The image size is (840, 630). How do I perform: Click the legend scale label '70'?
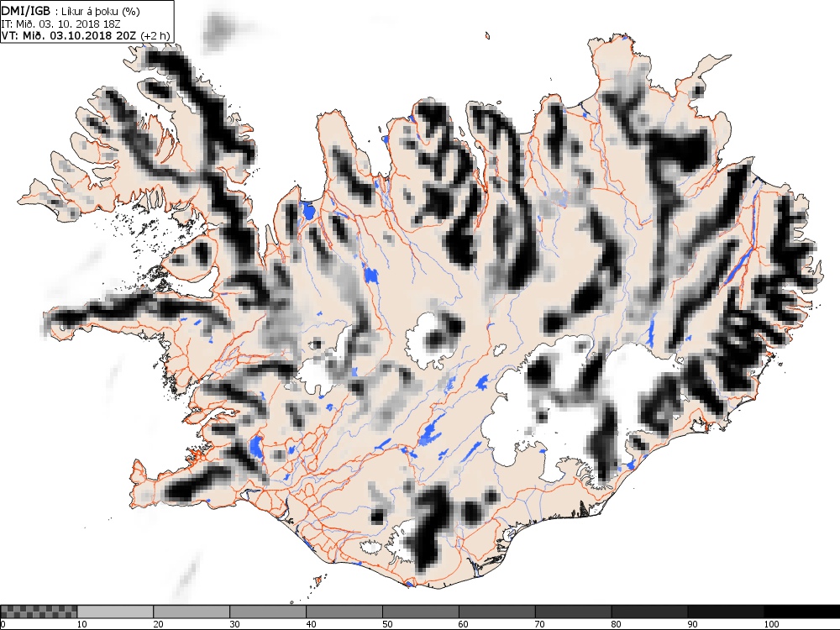540,624
